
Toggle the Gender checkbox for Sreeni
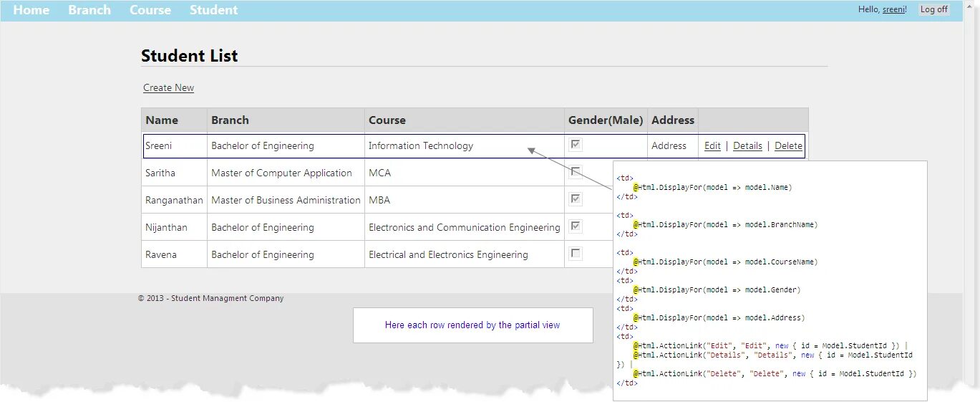click(x=576, y=145)
